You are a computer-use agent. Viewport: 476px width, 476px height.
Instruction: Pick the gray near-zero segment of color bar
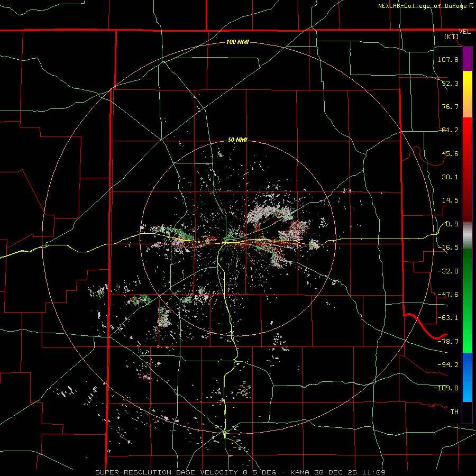467,235
